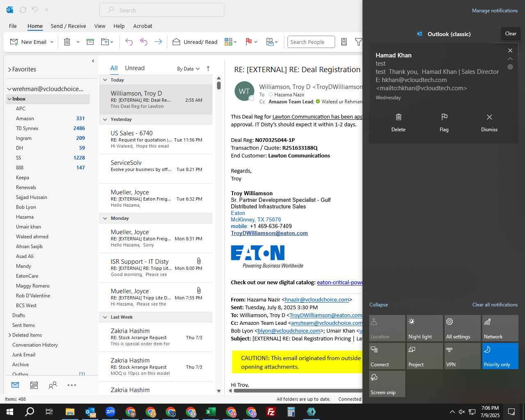
Task: Show only Unread messages tab
Action: 135,68
